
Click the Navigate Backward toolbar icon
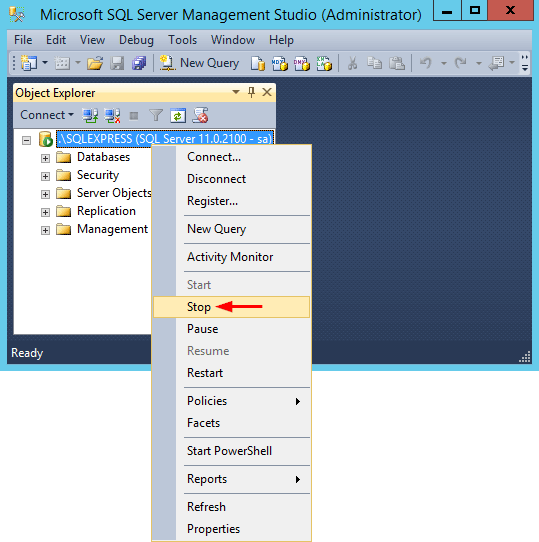click(496, 64)
